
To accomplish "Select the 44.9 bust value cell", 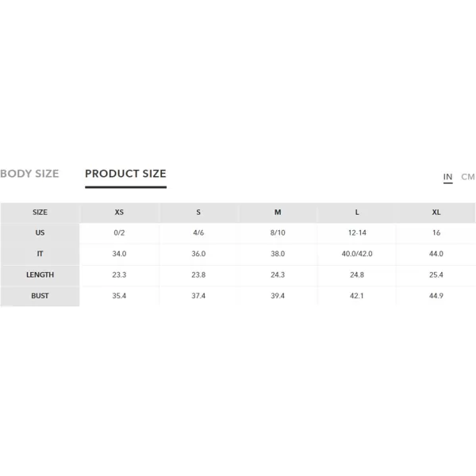I will pyautogui.click(x=436, y=296).
